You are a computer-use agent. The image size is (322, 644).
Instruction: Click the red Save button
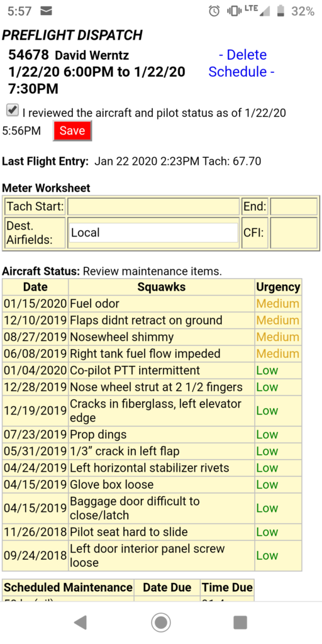pos(72,131)
